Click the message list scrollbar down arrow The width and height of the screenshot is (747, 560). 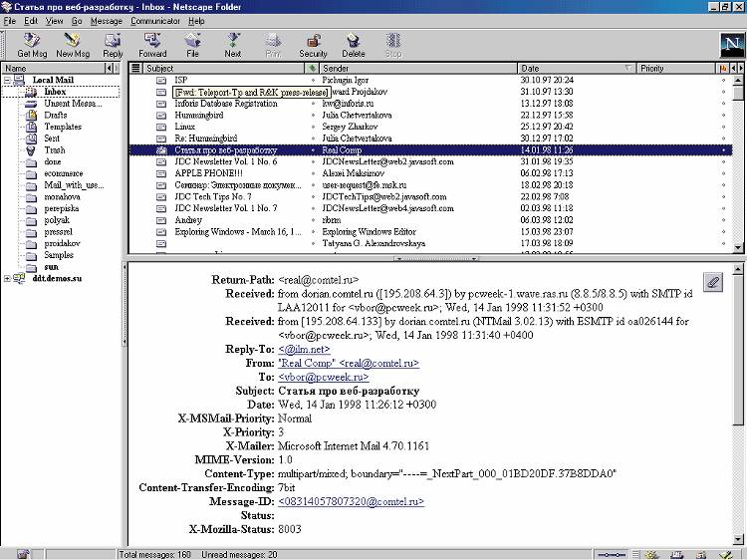pos(738,248)
